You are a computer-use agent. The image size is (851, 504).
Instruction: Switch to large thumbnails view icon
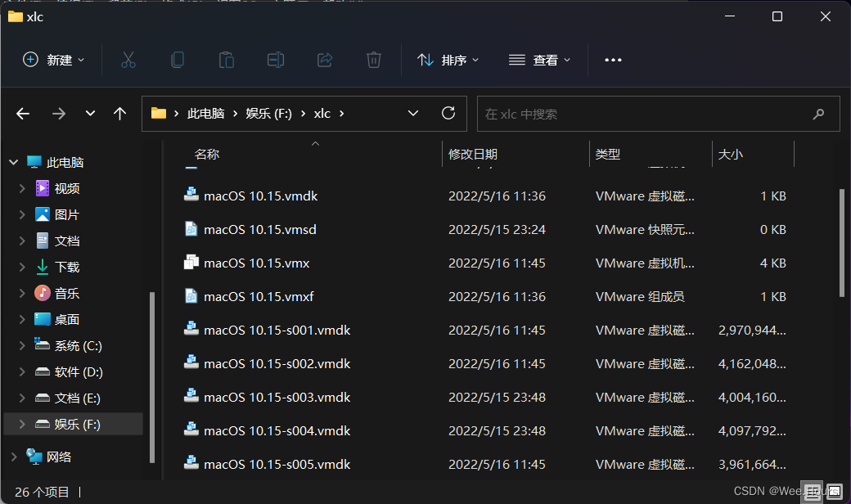pyautogui.click(x=834, y=492)
